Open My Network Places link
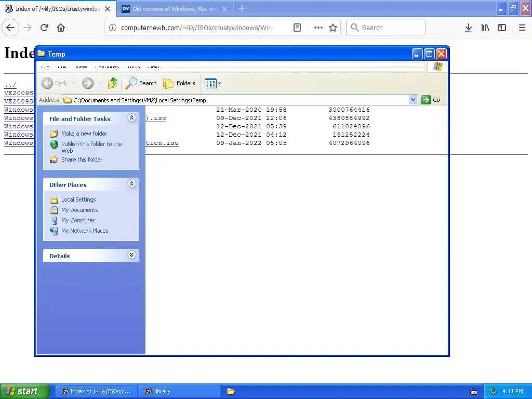Screen dimensions: 532x399 85,231
